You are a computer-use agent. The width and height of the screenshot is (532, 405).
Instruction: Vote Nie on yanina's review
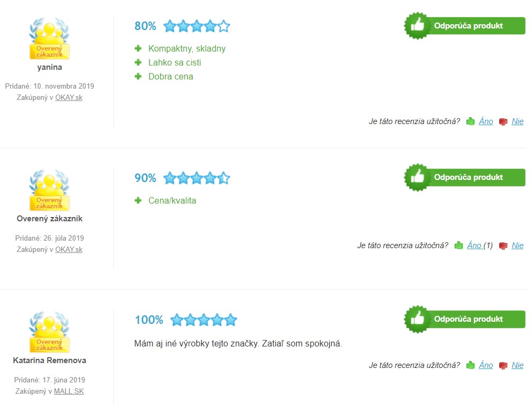click(518, 121)
